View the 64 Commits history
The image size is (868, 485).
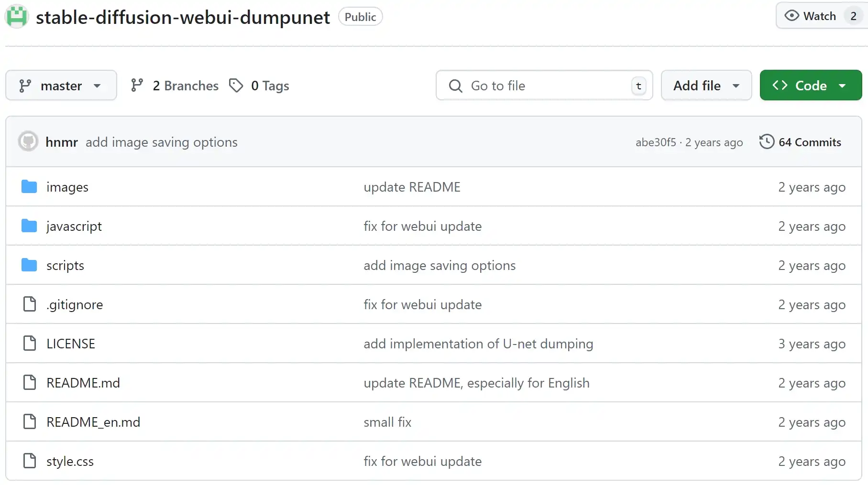[801, 142]
